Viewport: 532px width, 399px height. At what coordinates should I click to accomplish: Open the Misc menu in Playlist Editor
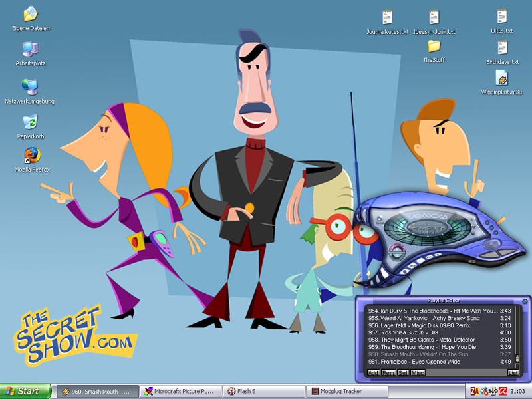418,372
